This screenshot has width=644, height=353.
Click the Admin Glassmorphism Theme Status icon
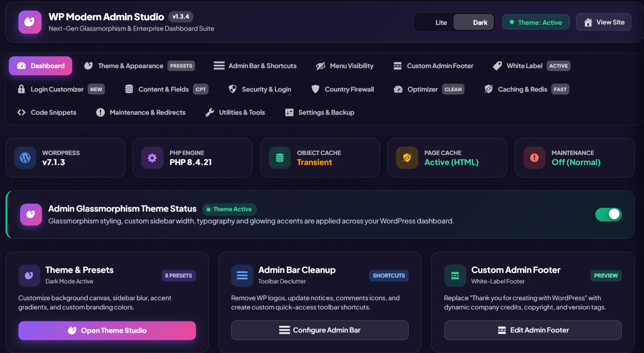click(x=31, y=214)
